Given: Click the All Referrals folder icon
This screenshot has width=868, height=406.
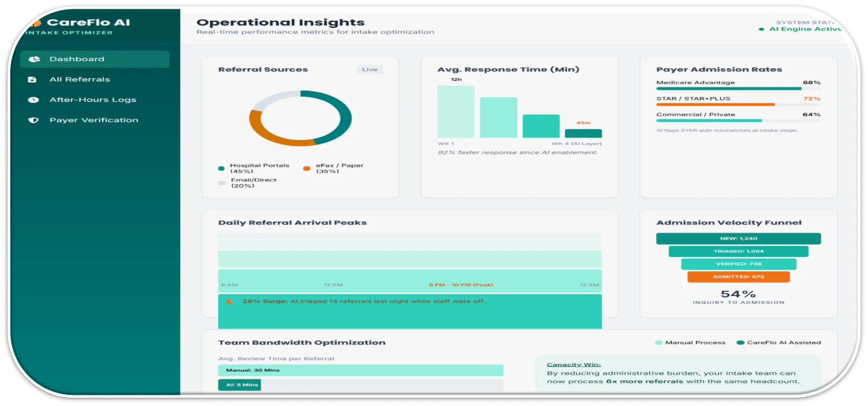Looking at the screenshot, I should 32,79.
